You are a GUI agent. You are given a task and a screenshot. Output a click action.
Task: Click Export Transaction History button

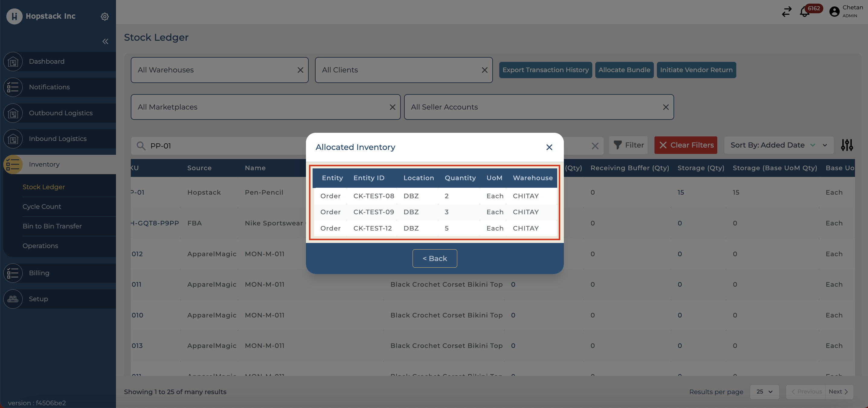(545, 70)
